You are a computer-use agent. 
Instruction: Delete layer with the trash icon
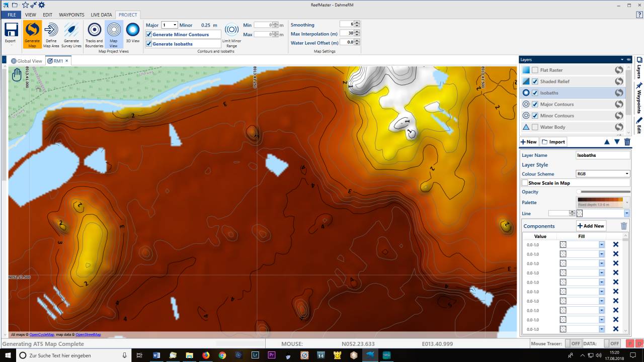[x=627, y=142]
